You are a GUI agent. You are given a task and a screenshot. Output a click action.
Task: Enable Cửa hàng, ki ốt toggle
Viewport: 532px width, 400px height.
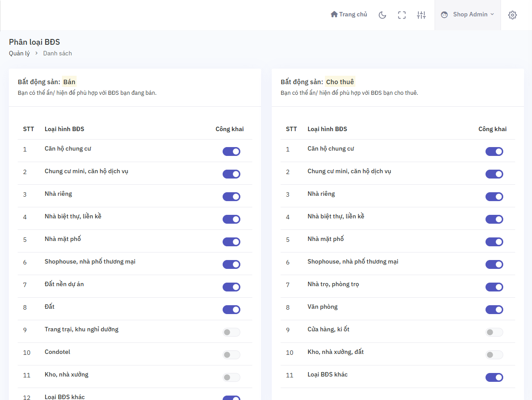[x=494, y=332]
